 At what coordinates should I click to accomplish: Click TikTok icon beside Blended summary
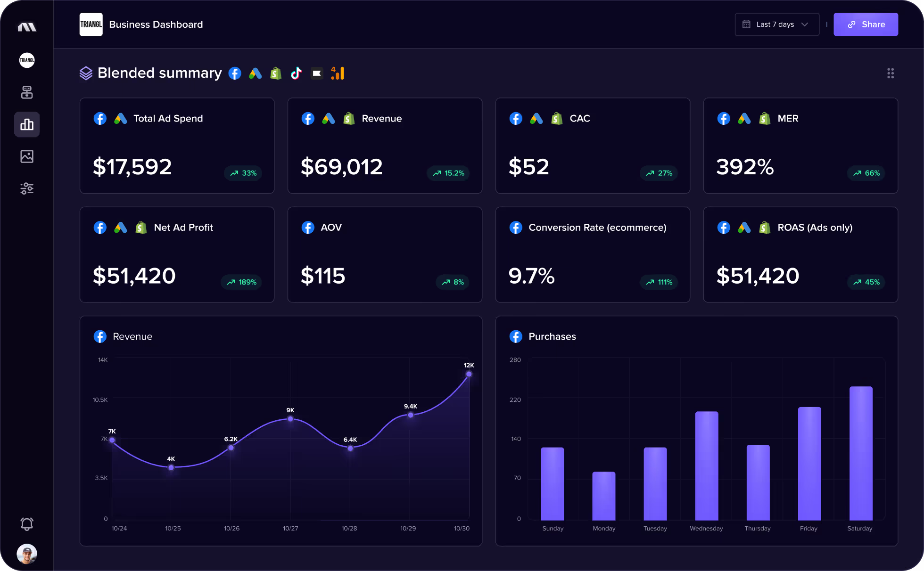pos(296,73)
